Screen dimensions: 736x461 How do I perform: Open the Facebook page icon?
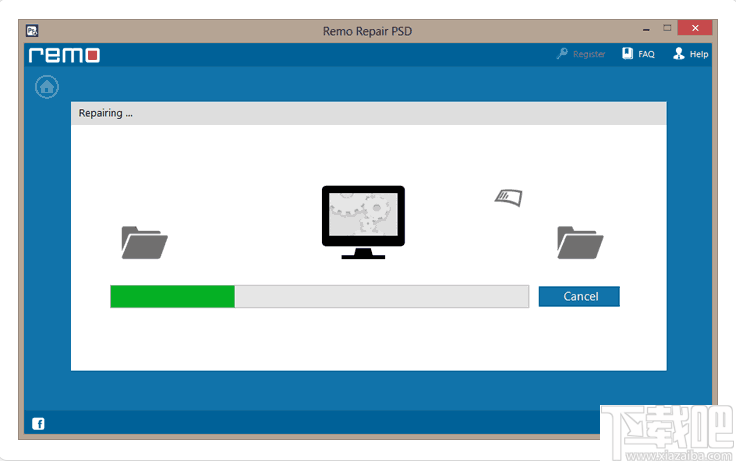(x=38, y=424)
